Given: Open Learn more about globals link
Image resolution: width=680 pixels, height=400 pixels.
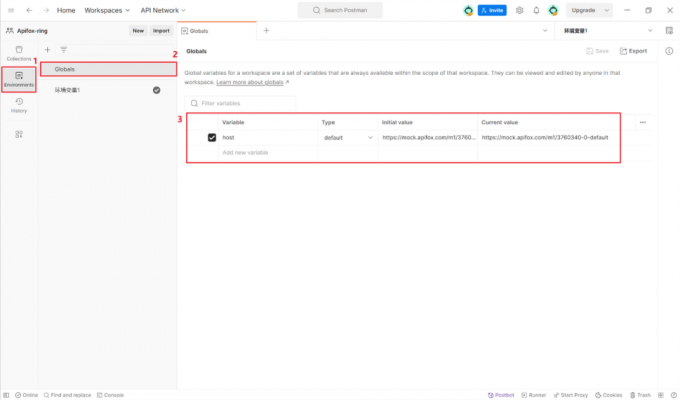Looking at the screenshot, I should [250, 82].
